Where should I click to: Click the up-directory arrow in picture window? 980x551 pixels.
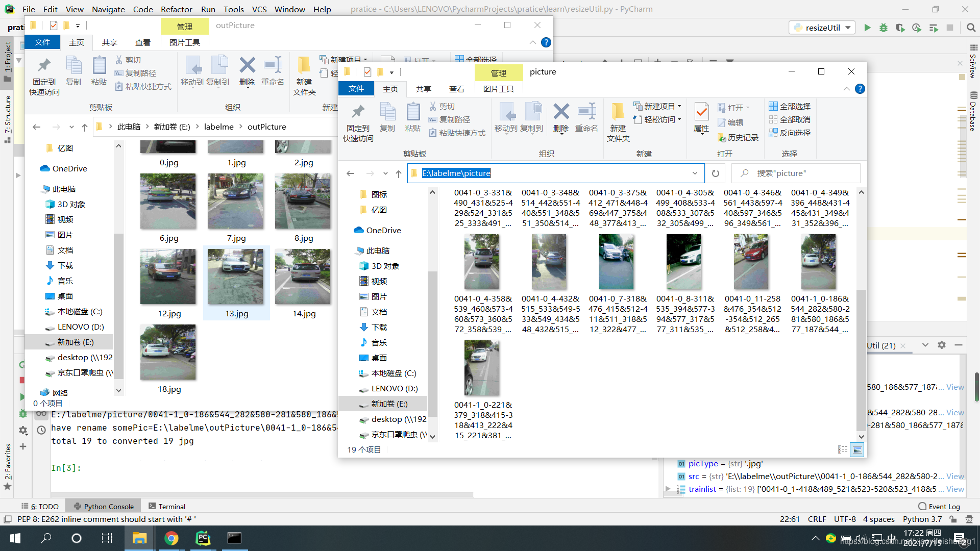pyautogui.click(x=399, y=173)
